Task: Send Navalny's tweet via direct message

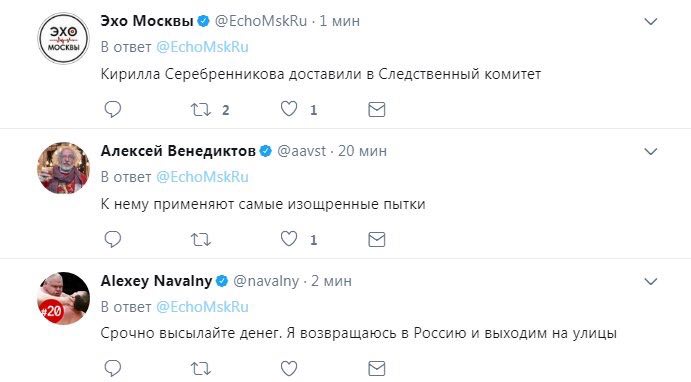Action: point(376,368)
